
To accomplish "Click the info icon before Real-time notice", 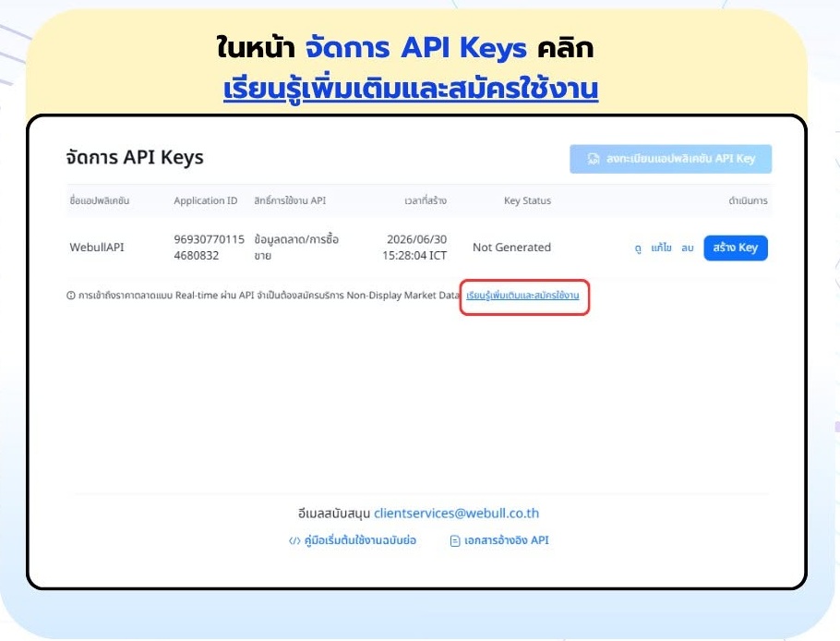I will [71, 296].
